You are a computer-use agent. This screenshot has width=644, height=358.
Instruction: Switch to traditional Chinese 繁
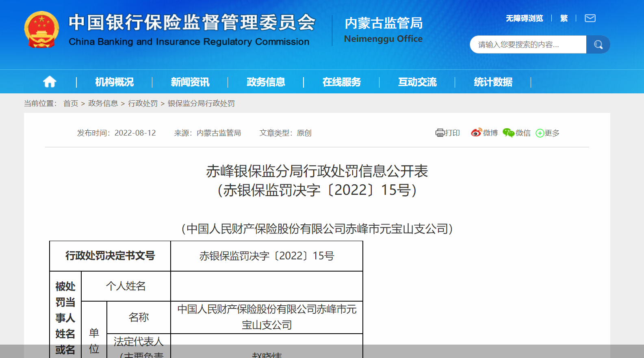pos(564,18)
